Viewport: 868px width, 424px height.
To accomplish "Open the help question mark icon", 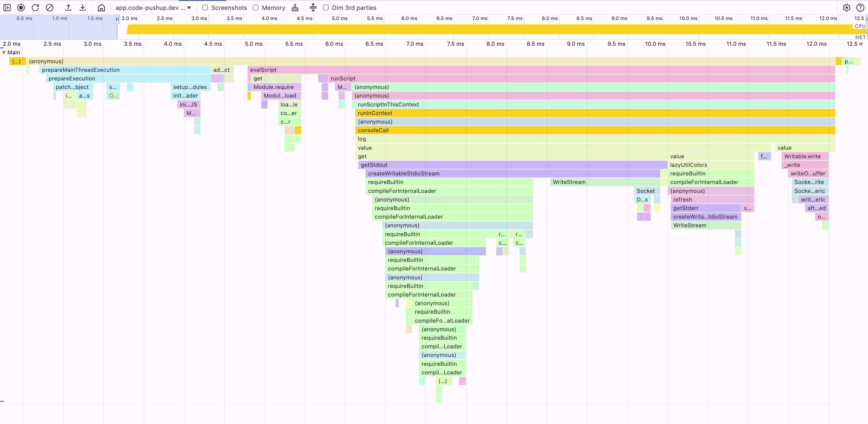I will [860, 7].
